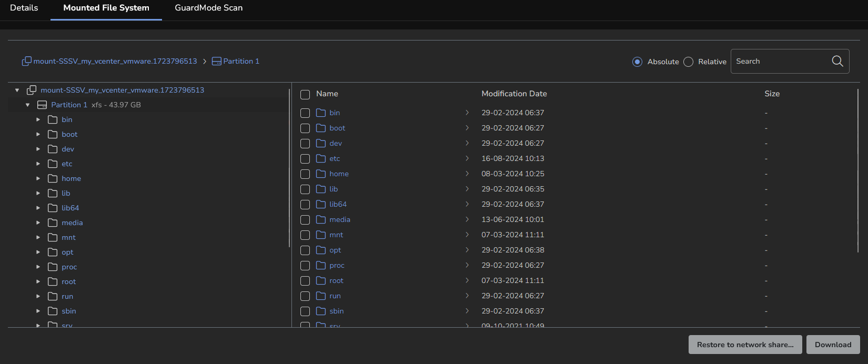This screenshot has width=868, height=364.
Task: Check the box for the boot folder
Action: point(305,128)
